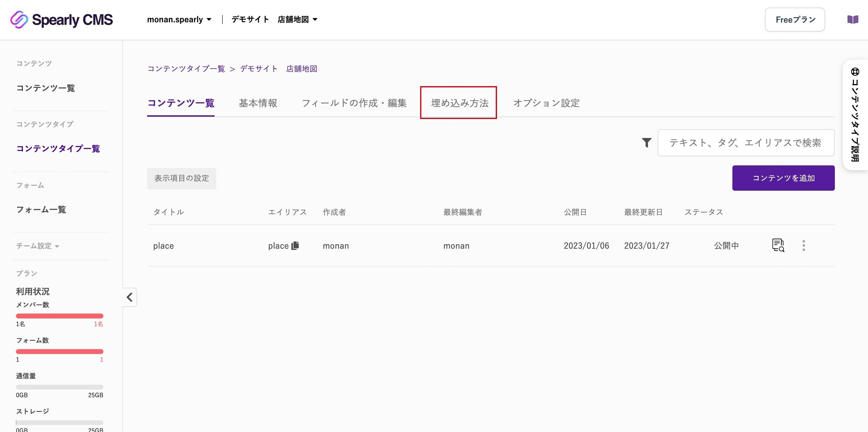
Task: Click the フォーム数 usage bar
Action: point(60,352)
